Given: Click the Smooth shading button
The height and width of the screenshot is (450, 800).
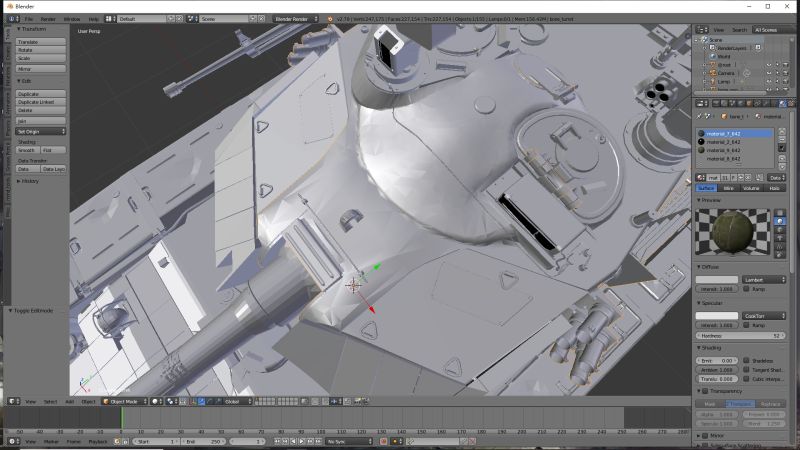Looking at the screenshot, I should coord(28,150).
